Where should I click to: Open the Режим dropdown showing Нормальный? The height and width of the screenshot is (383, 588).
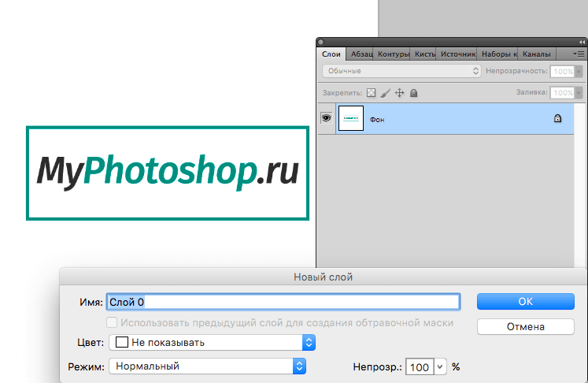(207, 366)
